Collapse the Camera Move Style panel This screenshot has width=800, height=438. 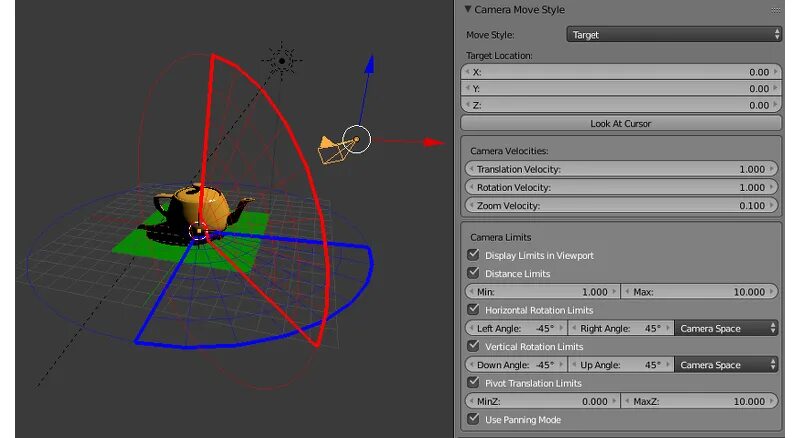tap(468, 9)
